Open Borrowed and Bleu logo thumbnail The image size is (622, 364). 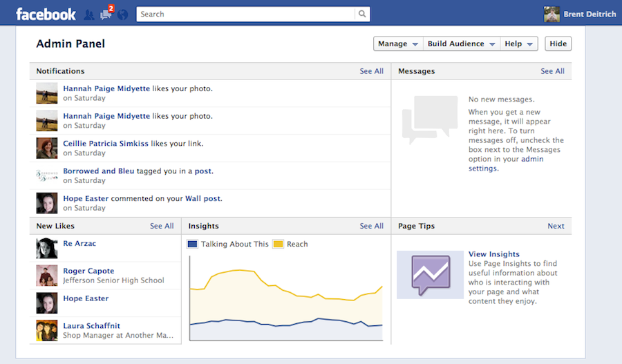point(47,175)
